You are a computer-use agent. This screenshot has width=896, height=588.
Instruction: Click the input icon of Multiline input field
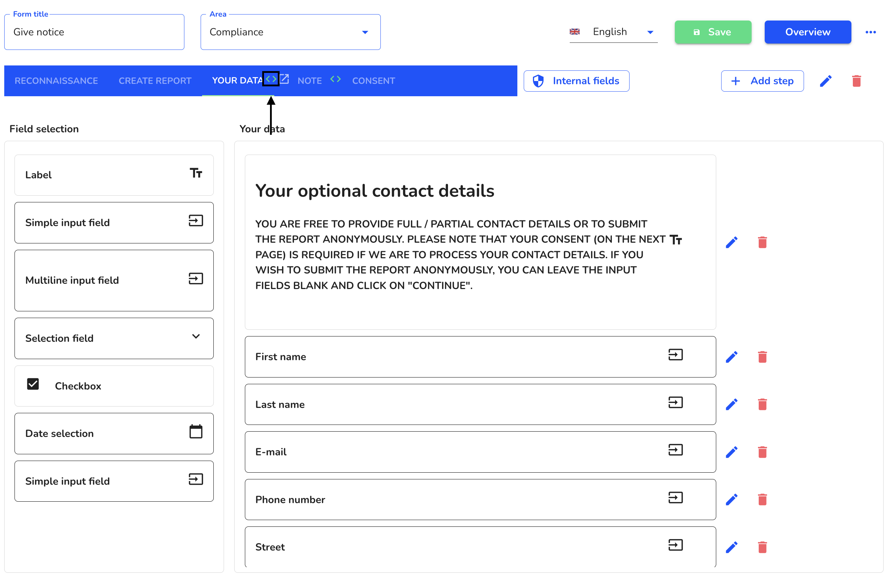(196, 278)
